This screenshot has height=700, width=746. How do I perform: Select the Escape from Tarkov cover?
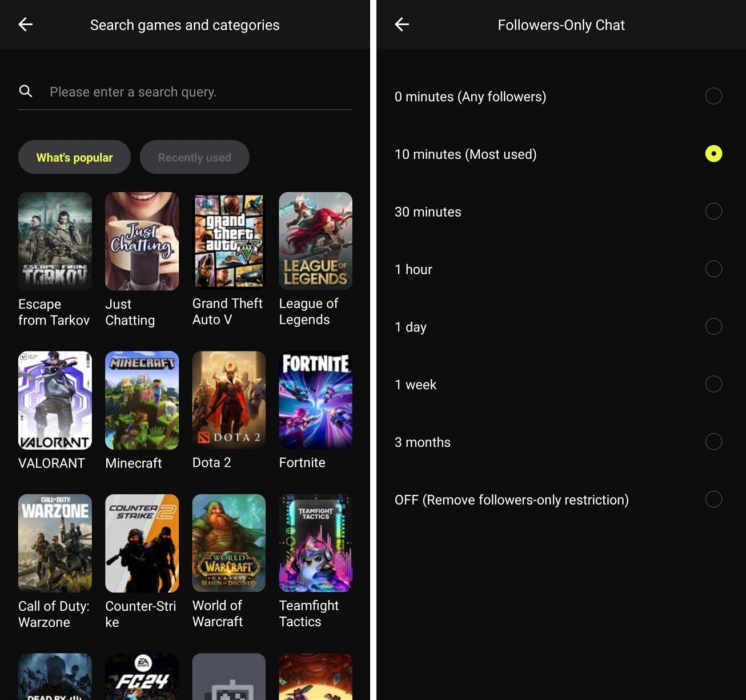pos(55,241)
